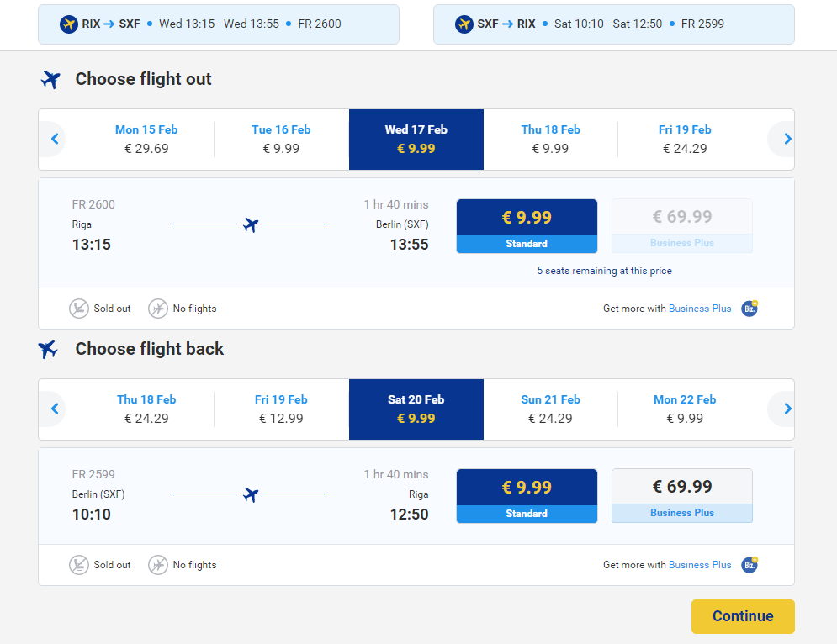
Task: Choose the €69.99 Business Plus fare for FR 2599
Action: (682, 496)
